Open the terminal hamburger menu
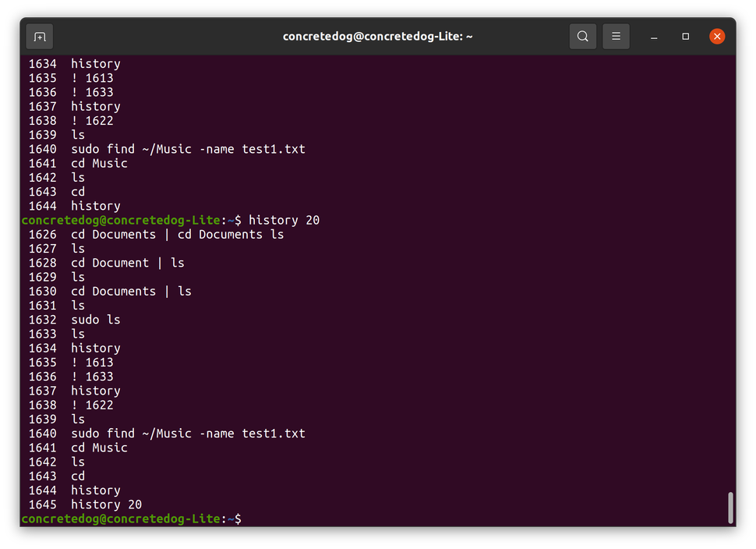The image size is (756, 549). (x=616, y=36)
